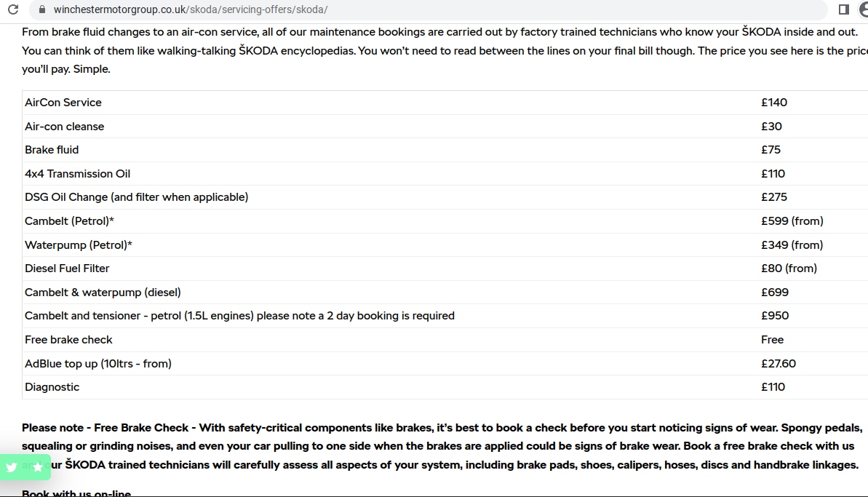Click the Diesel Fuel Filter row

point(67,269)
